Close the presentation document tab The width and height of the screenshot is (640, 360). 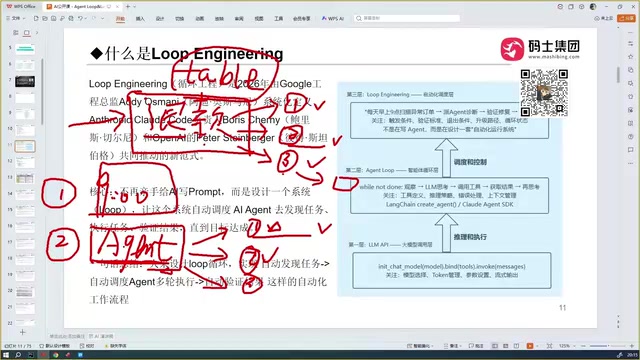click(x=118, y=7)
